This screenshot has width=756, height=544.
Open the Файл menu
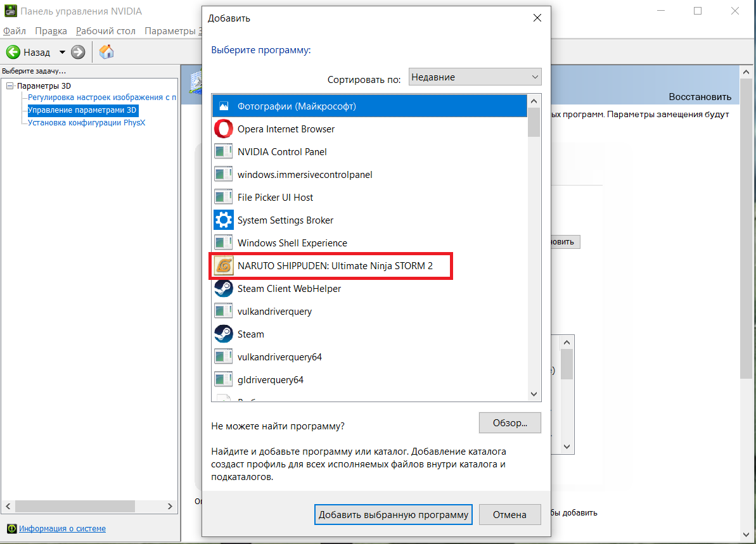coord(15,31)
